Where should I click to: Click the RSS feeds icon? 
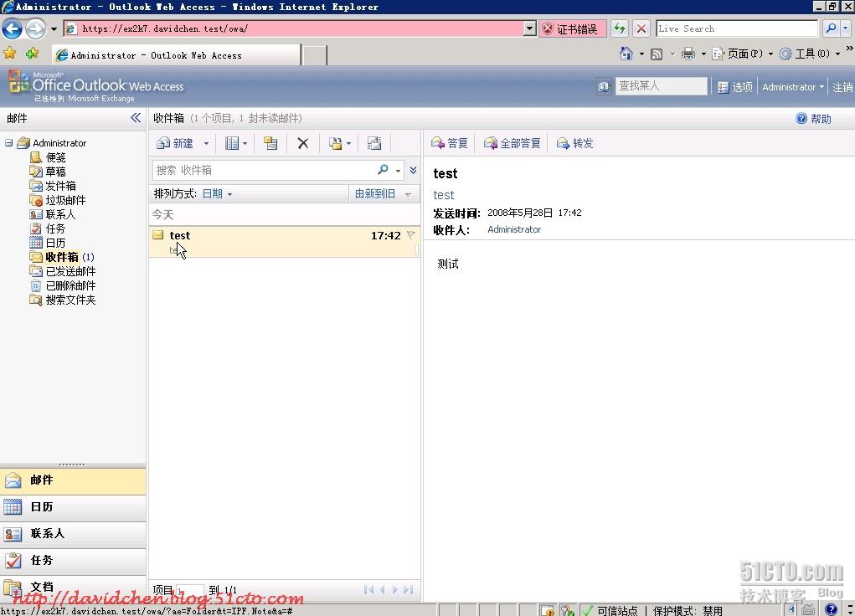coord(657,54)
